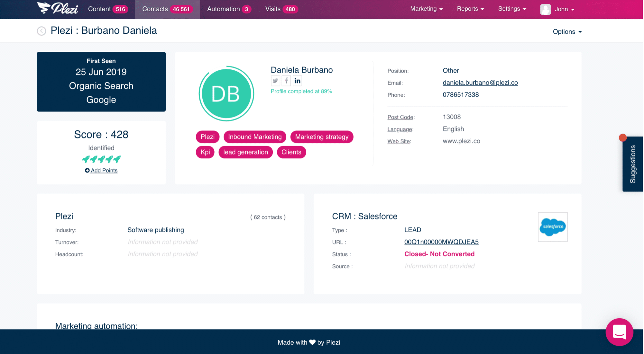Click the Web Site label
The width and height of the screenshot is (644, 354).
click(x=399, y=141)
